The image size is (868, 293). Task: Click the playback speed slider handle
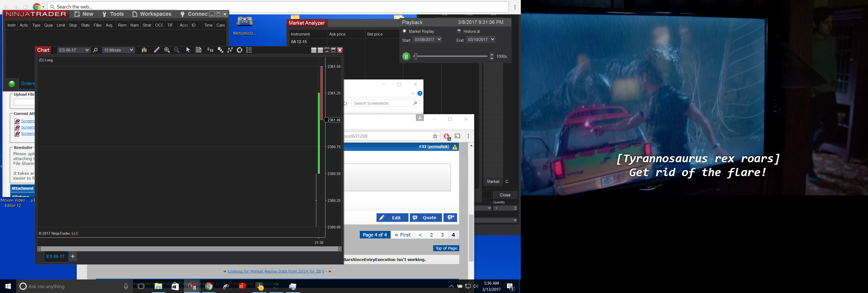tap(416, 57)
